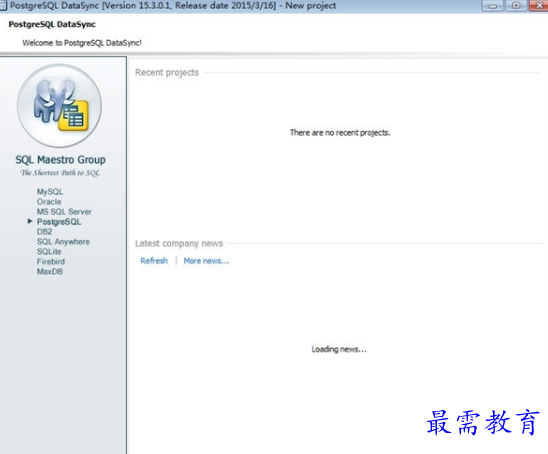Choose PostgreSQL in the product list

[x=59, y=222]
